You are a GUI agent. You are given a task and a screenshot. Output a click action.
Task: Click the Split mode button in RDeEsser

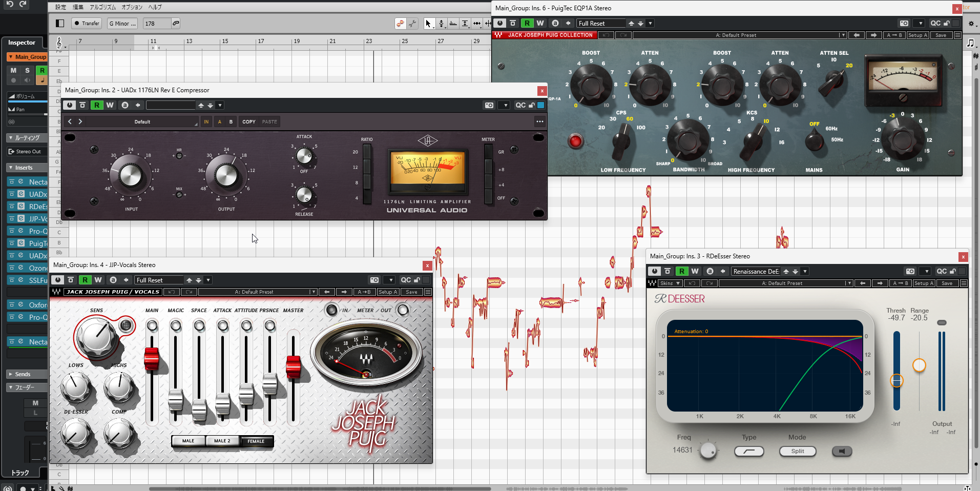[797, 451]
